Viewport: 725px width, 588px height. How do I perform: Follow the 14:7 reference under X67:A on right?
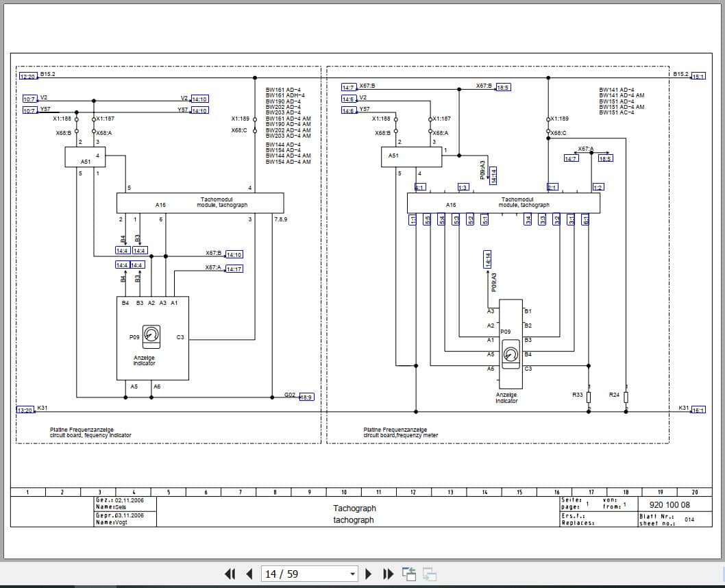571,158
